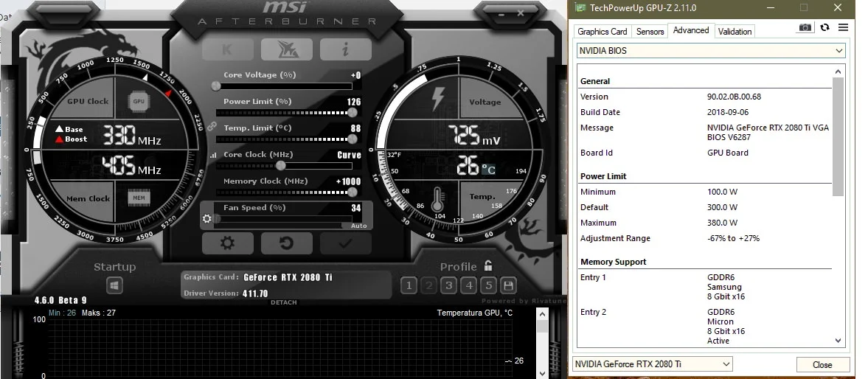Open Afterburner settings gear button
The image size is (868, 379).
point(228,243)
